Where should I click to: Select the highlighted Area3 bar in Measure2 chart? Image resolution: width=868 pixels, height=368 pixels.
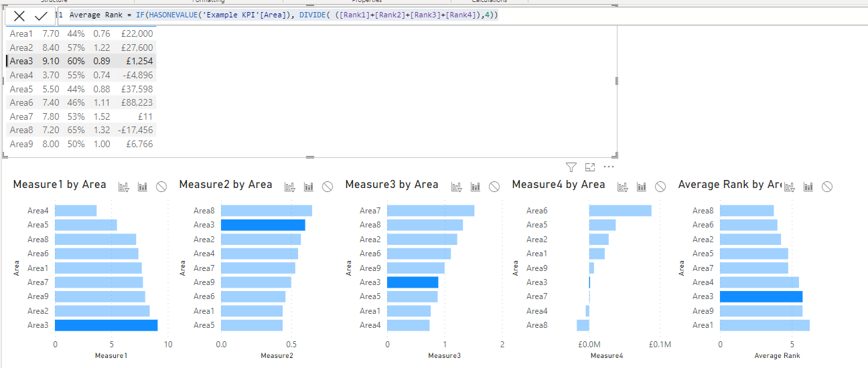coord(263,225)
